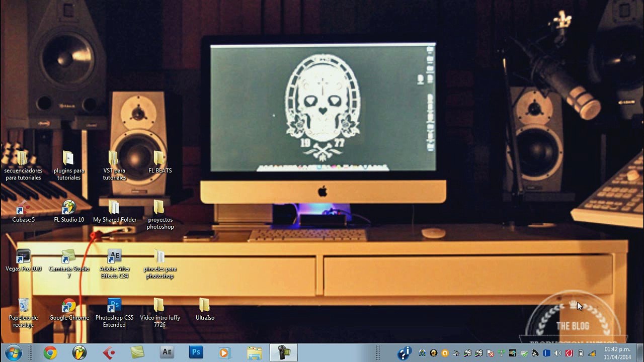The width and height of the screenshot is (644, 362).
Task: Select the Papelera de reciclaje desktop icon
Action: pyautogui.click(x=23, y=313)
